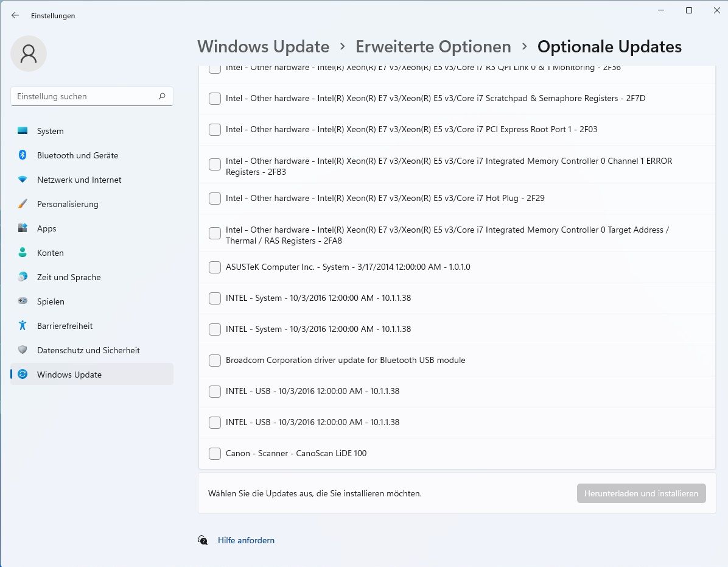Click the System icon in sidebar
The height and width of the screenshot is (567, 728).
point(23,131)
